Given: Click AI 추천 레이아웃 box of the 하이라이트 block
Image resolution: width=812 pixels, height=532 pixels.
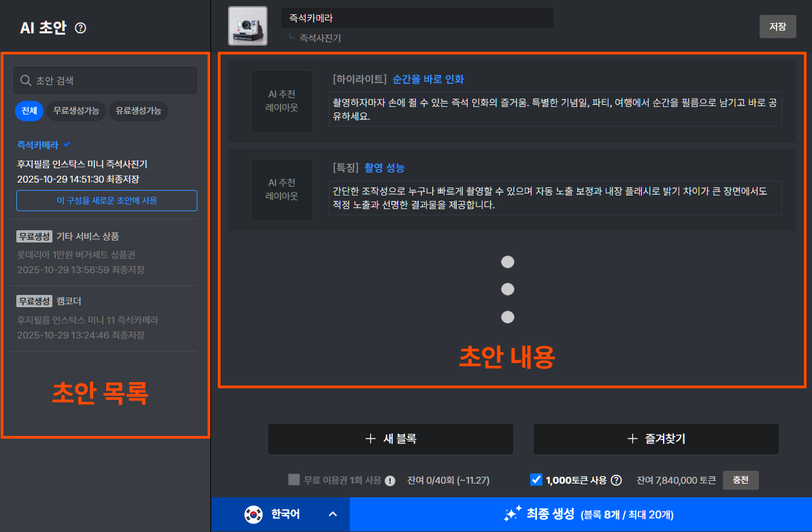Looking at the screenshot, I should pos(282,101).
